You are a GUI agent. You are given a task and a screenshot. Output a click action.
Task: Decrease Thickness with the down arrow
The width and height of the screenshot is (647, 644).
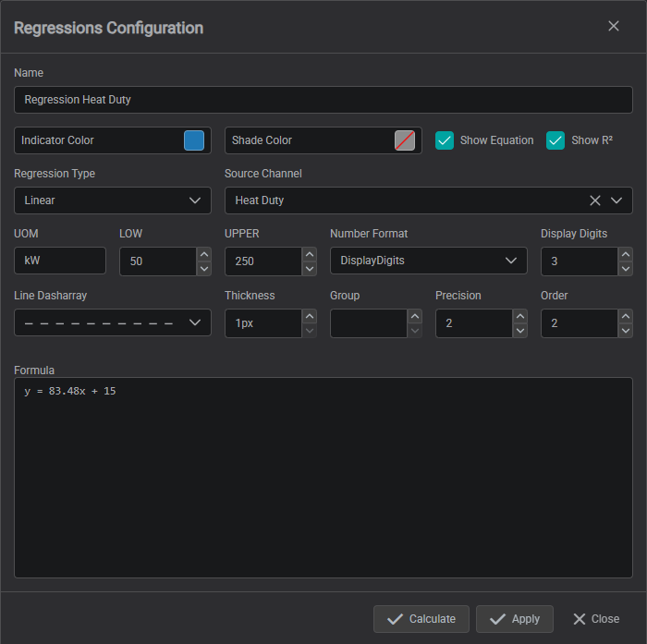[x=310, y=331]
